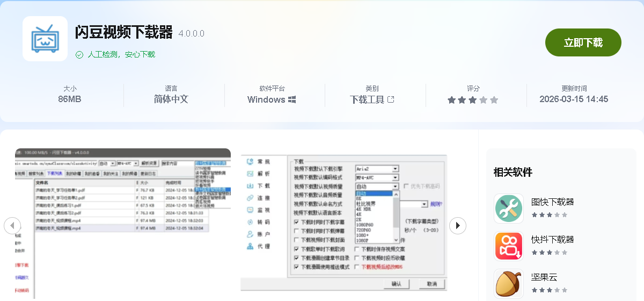Viewport: 644px width, 301px height.
Task: Switch to the 下载列表 tab
Action: click(x=54, y=174)
